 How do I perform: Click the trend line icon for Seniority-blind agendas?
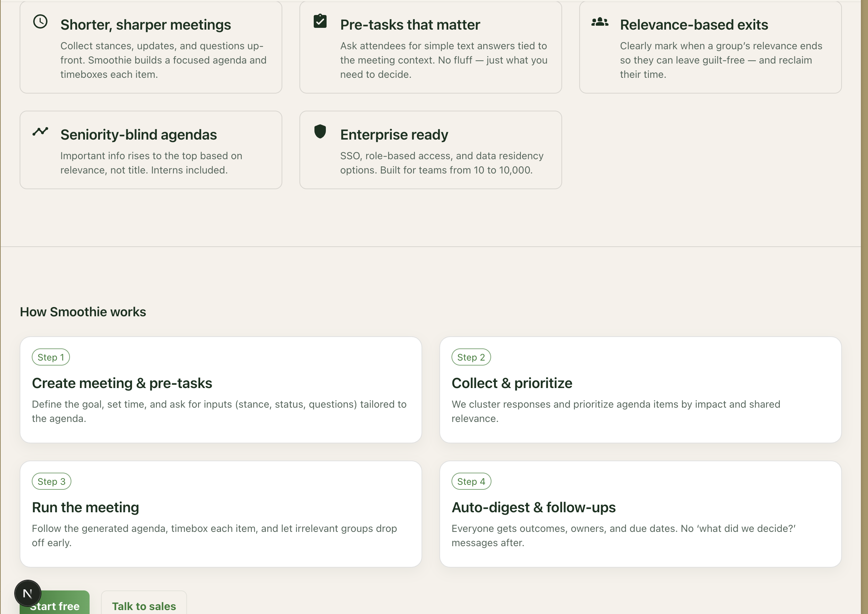tap(40, 131)
